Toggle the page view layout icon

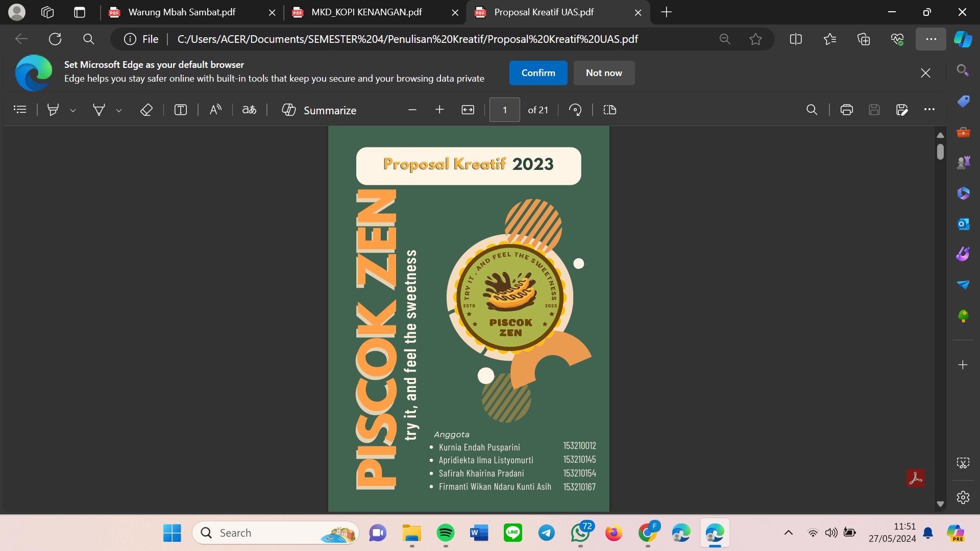[610, 110]
